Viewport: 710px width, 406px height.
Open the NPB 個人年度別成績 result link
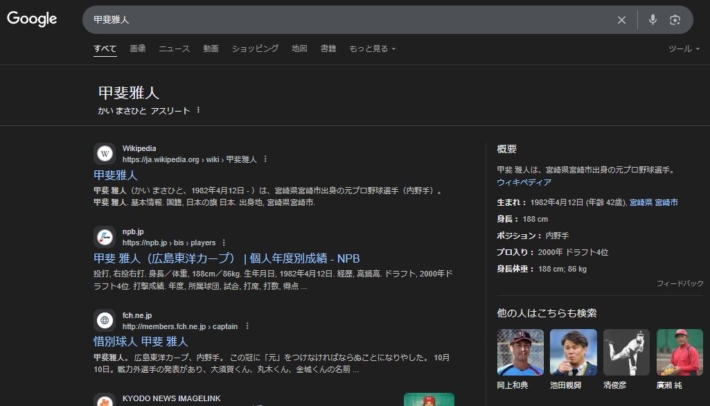[x=226, y=258]
